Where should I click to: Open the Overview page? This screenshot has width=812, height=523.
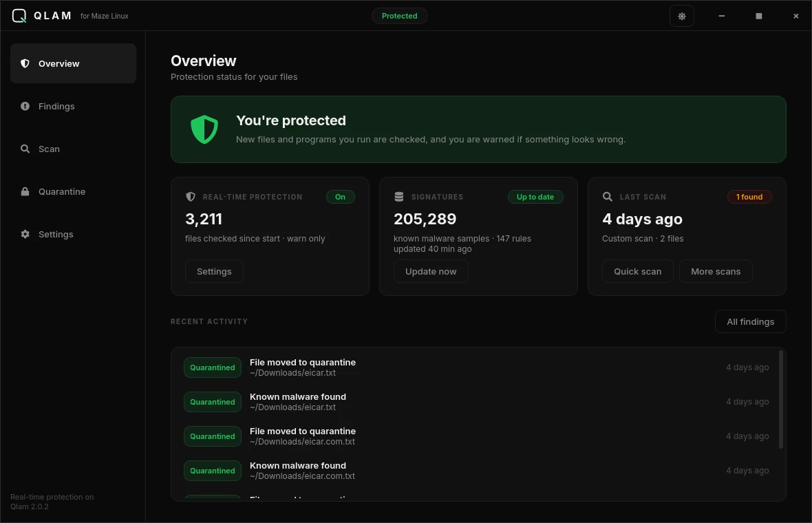coord(73,63)
